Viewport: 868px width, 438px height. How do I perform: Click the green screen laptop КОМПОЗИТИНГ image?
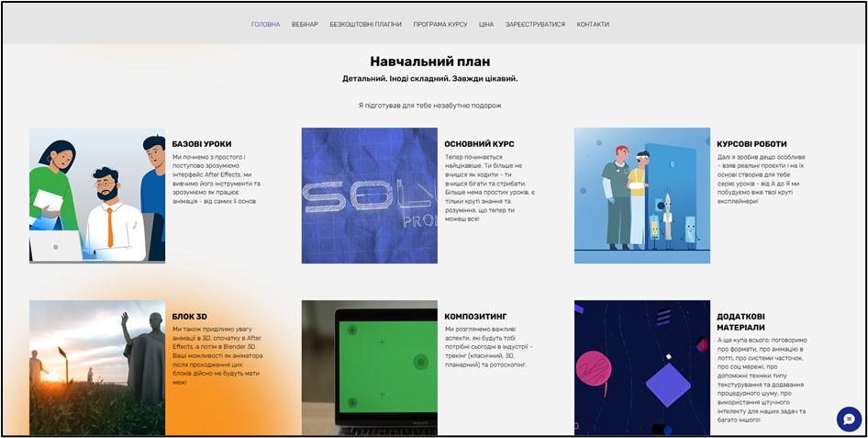[370, 367]
